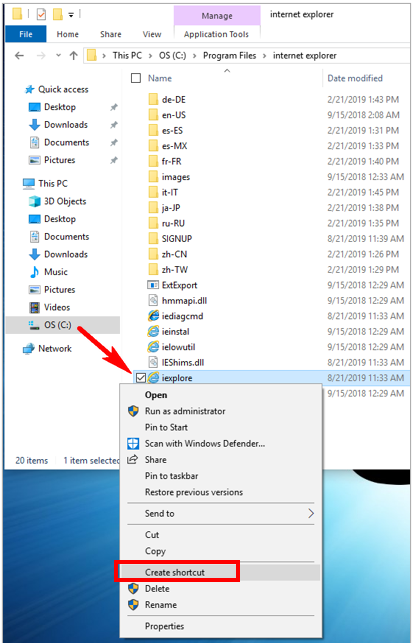Sort by the Date modified column header
This screenshot has height=643, width=413.
point(355,78)
